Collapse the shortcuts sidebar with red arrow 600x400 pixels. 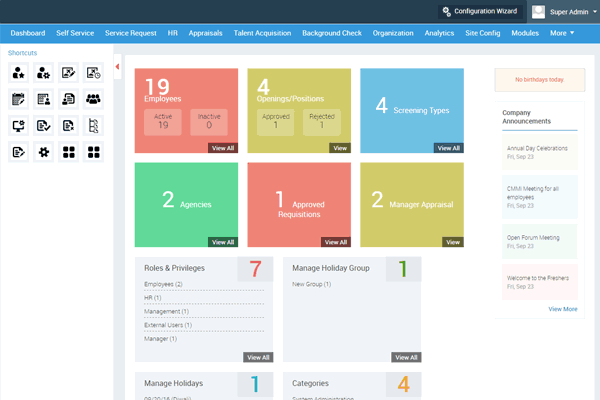coord(118,67)
